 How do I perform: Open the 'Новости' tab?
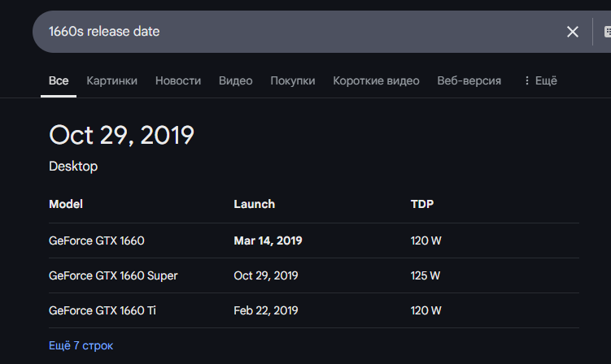(x=178, y=80)
